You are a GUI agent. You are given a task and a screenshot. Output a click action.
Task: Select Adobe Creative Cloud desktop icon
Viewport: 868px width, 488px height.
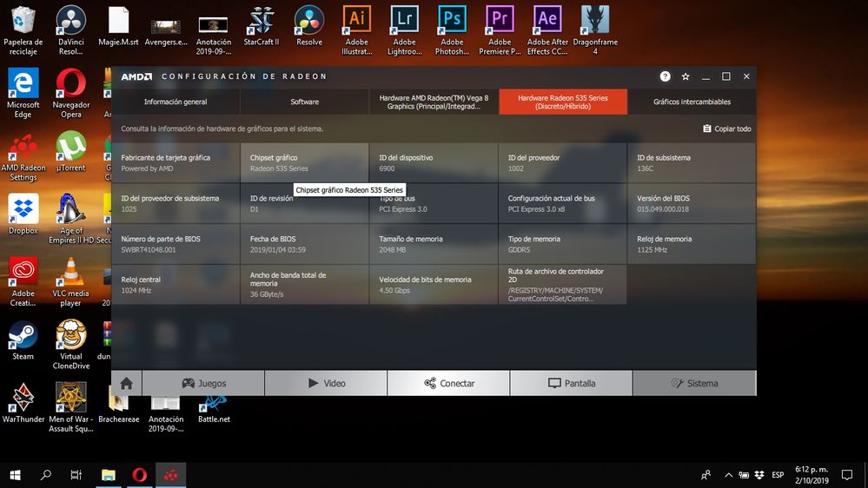pos(23,282)
